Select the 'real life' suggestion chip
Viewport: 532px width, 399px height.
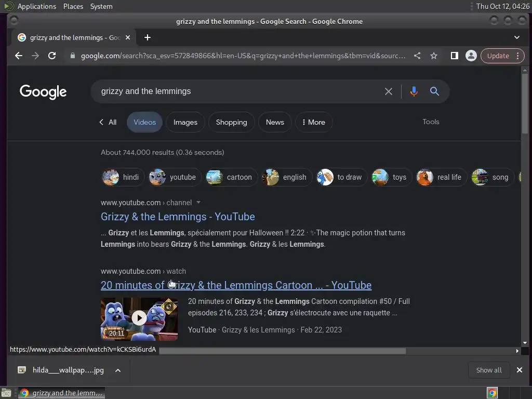tap(441, 177)
